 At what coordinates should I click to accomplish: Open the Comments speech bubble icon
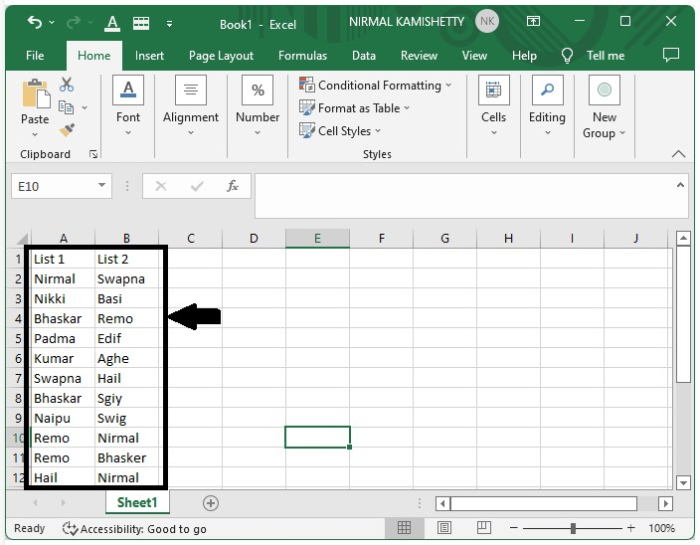[x=671, y=55]
